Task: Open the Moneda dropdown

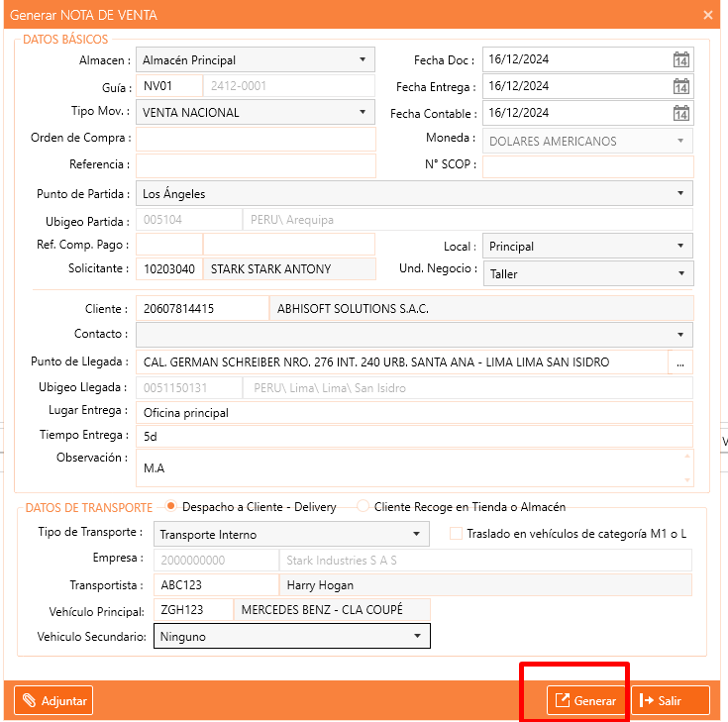Action: 587,141
